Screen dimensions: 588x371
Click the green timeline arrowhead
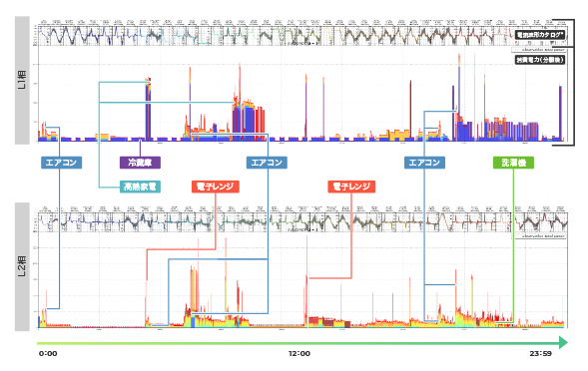[x=564, y=342]
